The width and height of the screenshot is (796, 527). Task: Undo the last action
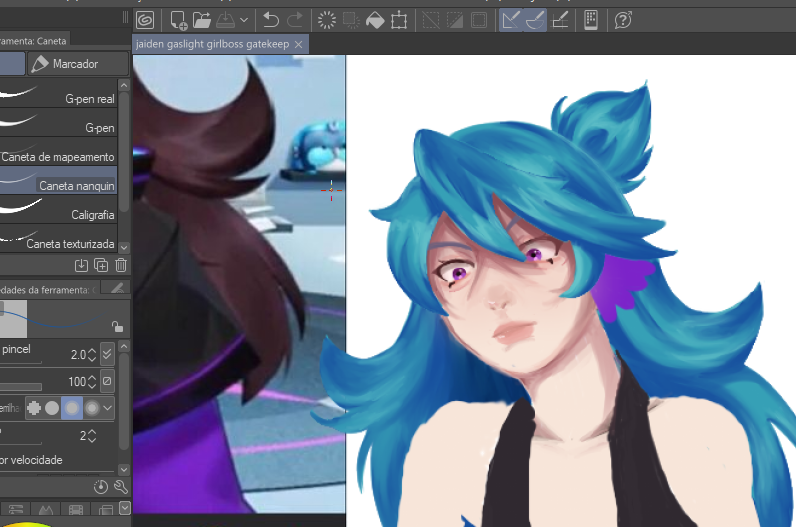(271, 20)
